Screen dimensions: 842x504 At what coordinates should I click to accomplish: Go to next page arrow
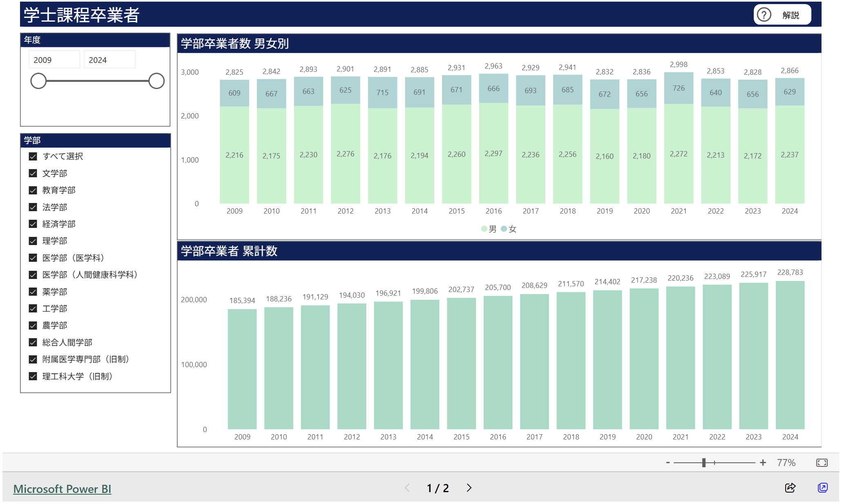[469, 488]
